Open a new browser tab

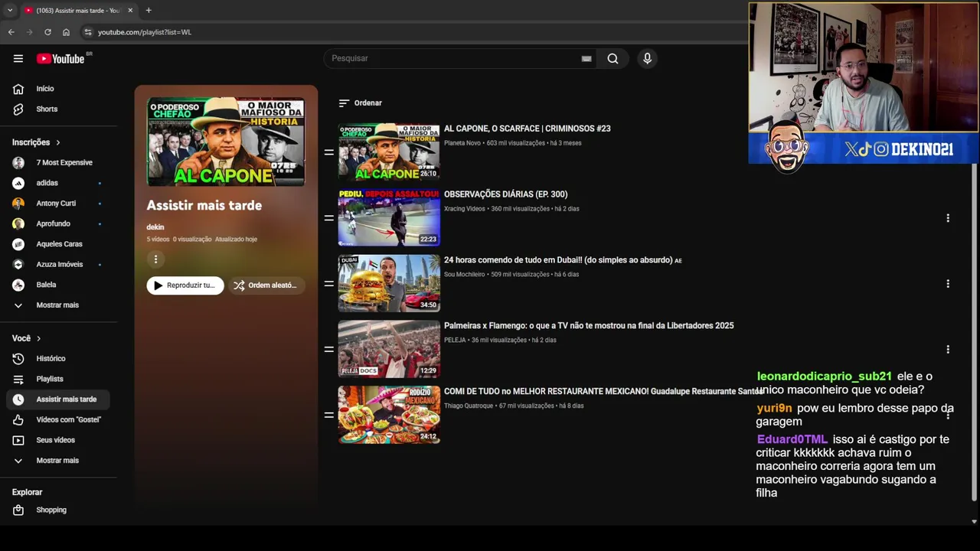click(x=149, y=10)
